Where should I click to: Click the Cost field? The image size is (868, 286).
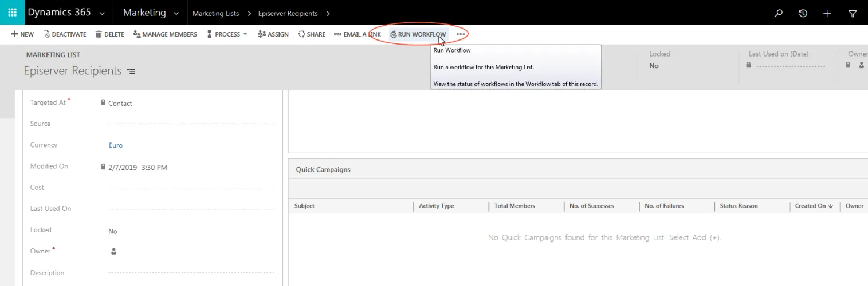click(x=191, y=188)
